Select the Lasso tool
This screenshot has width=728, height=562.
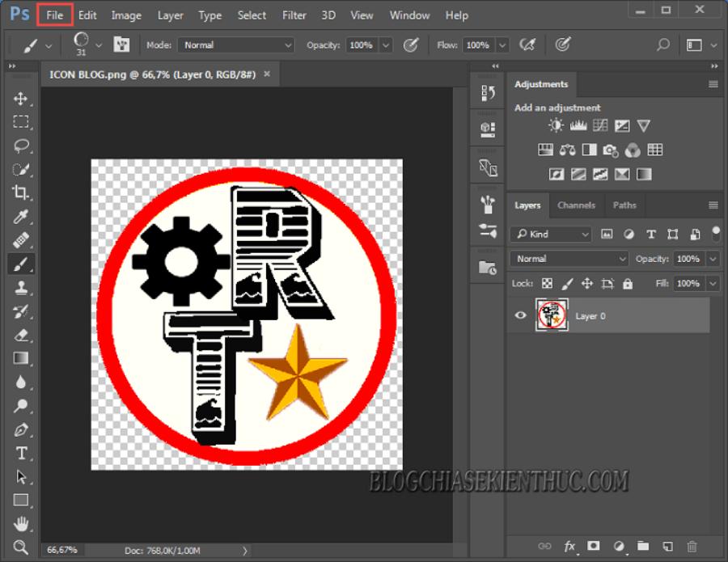[x=20, y=146]
